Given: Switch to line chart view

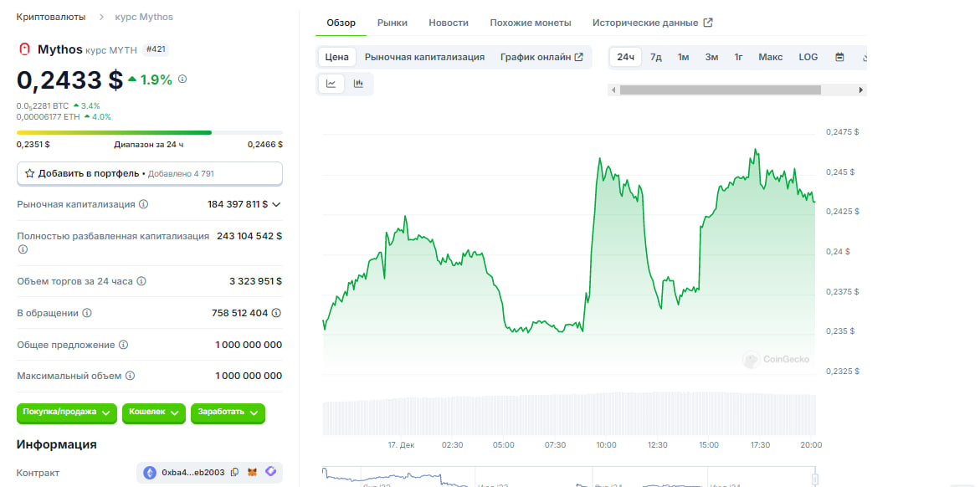Looking at the screenshot, I should (331, 84).
